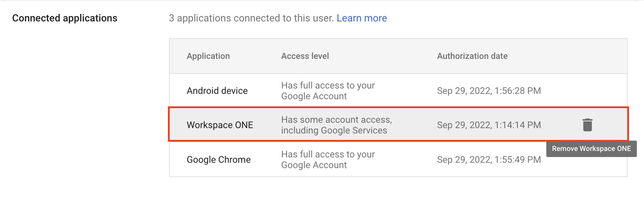Click the Google Chrome application name
This screenshot has height=212, width=644.
pyautogui.click(x=219, y=160)
